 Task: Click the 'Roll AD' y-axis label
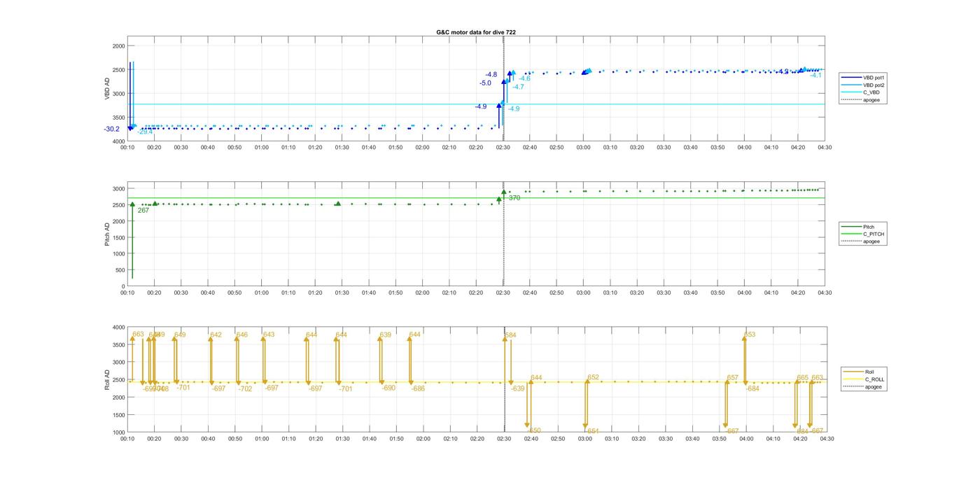[x=107, y=380]
